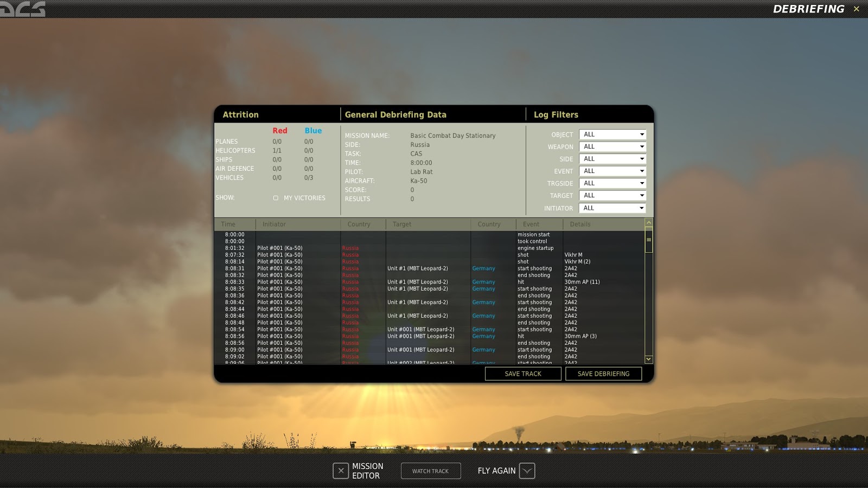
Task: Enable the My Victories checkbox
Action: [x=276, y=198]
